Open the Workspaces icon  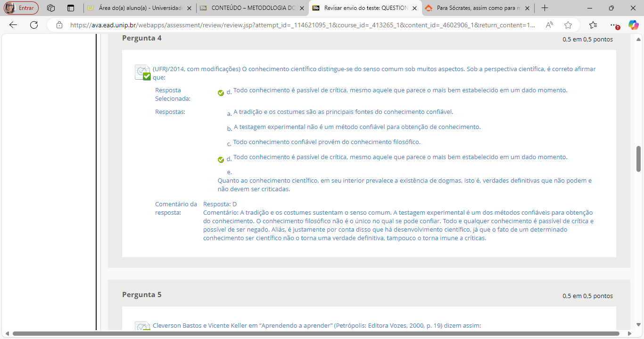[51, 8]
